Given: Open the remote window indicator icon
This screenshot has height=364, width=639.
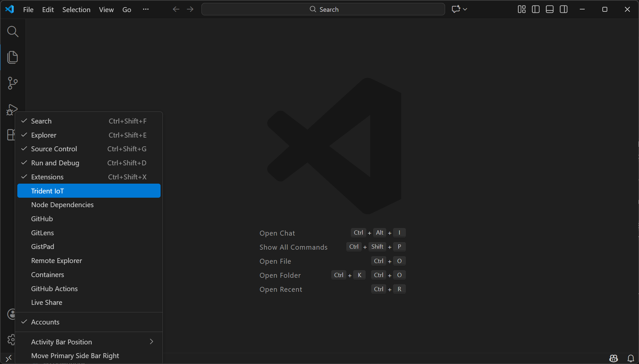Looking at the screenshot, I should [9, 358].
